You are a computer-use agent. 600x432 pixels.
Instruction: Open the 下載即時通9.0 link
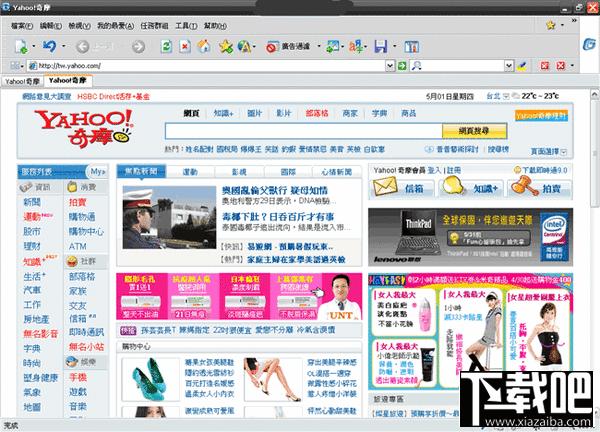coord(545,170)
